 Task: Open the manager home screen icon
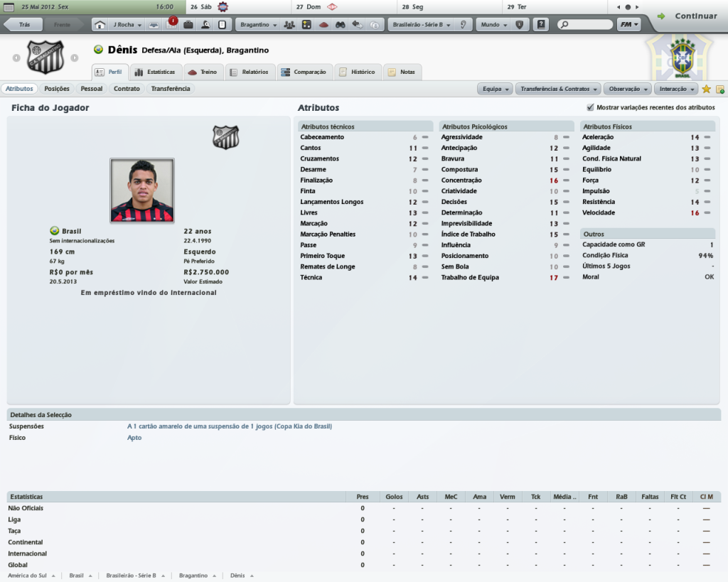click(x=100, y=25)
